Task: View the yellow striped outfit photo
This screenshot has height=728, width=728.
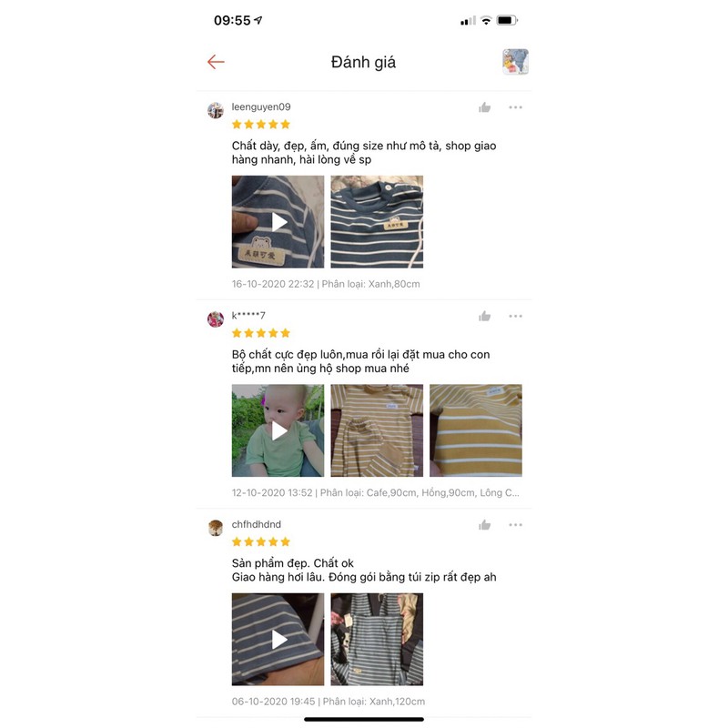Action: tap(377, 430)
